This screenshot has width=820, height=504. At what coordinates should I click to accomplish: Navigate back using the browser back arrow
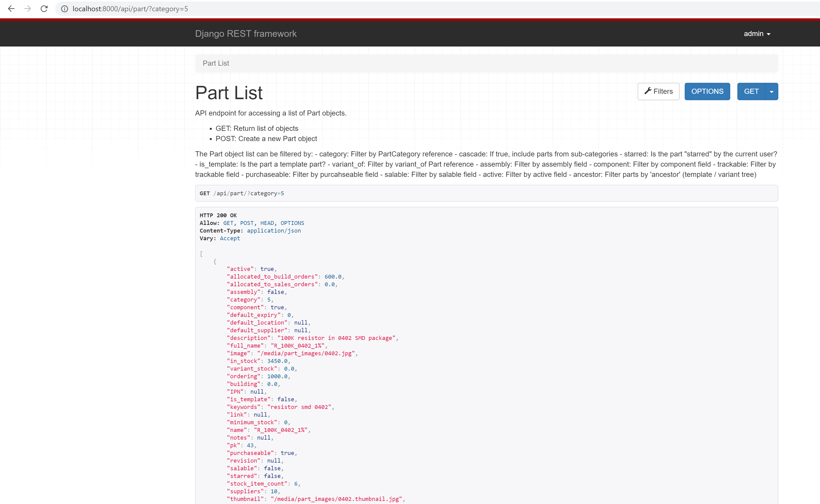(x=11, y=9)
